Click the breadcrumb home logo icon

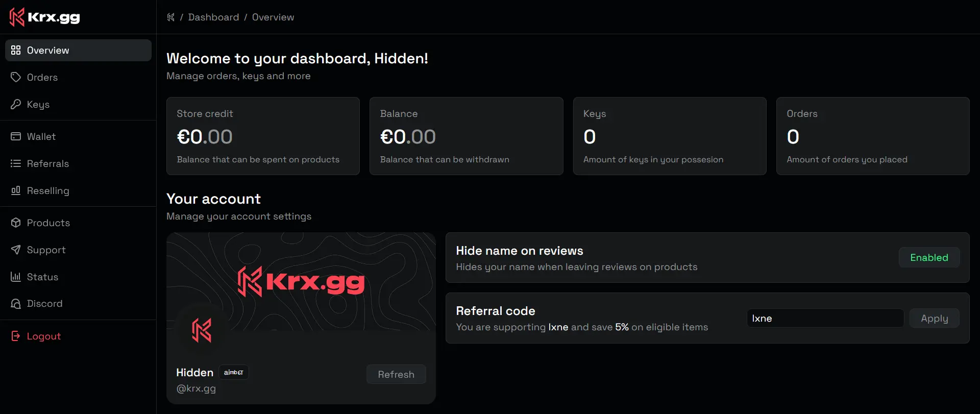(x=171, y=17)
